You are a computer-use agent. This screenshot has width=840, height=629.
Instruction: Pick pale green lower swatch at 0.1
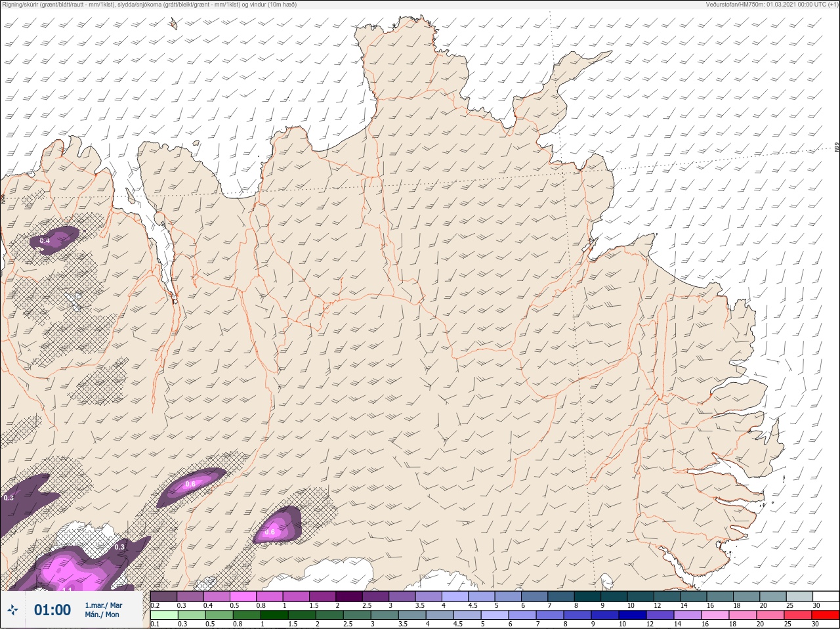pos(164,615)
